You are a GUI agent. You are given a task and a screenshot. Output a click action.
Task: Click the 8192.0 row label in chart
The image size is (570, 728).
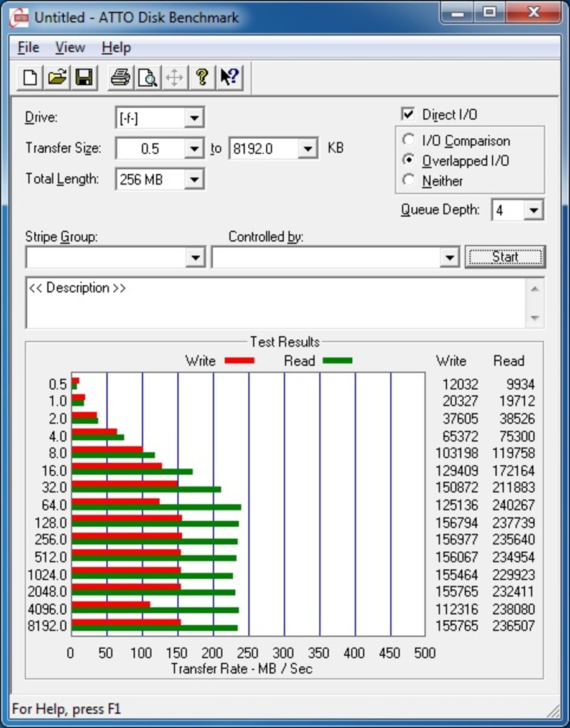47,626
